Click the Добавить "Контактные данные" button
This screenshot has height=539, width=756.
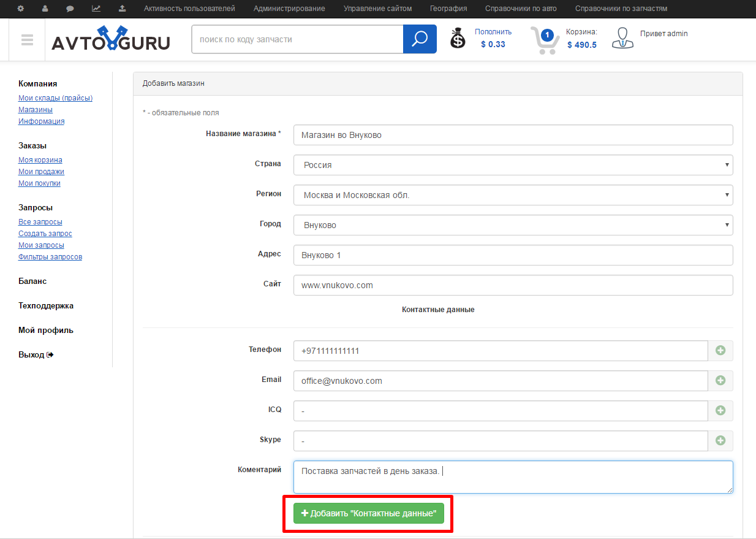(368, 513)
